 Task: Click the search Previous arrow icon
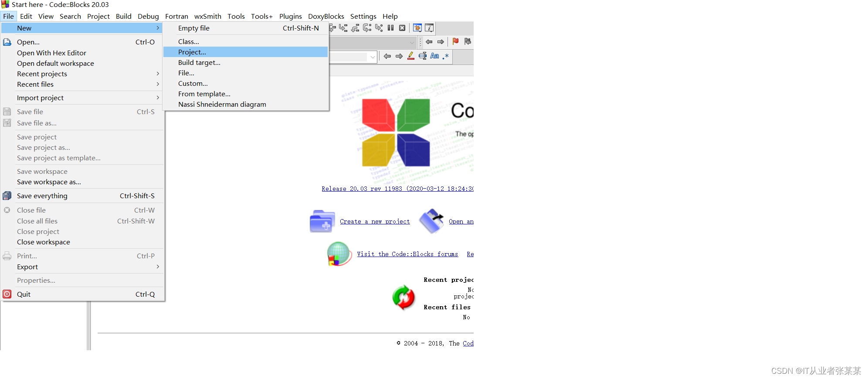387,56
